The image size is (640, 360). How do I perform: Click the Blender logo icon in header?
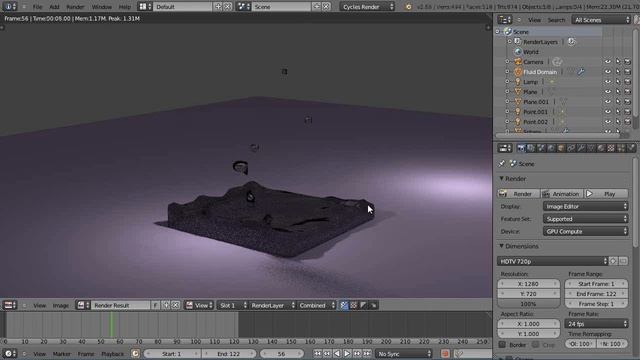click(408, 7)
